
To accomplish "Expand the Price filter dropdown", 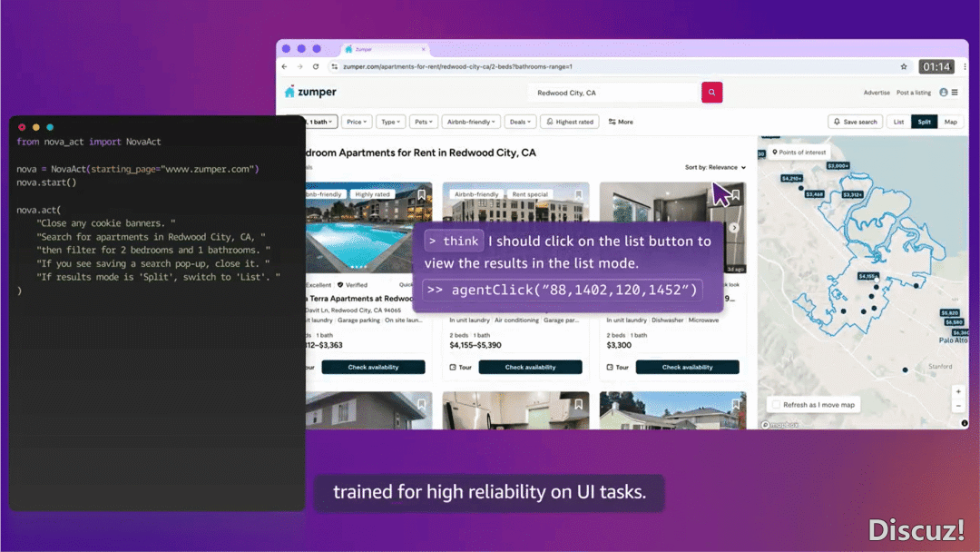I will pos(357,122).
